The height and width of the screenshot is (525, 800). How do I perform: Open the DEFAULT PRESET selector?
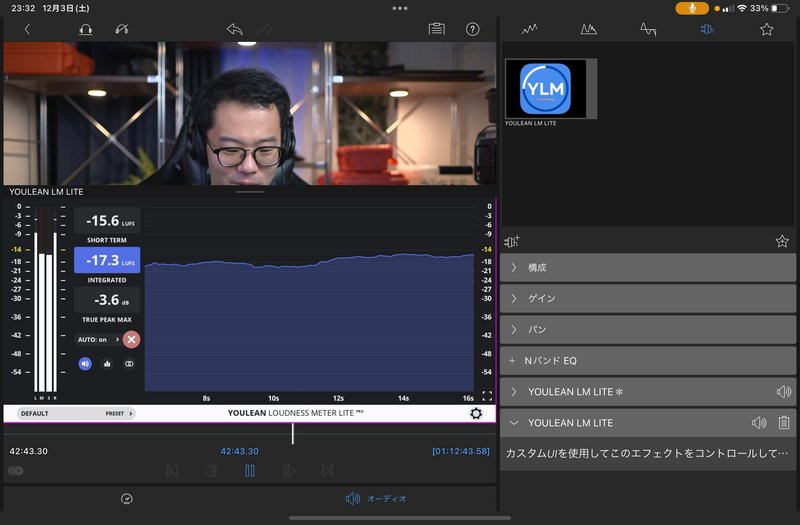click(x=76, y=413)
